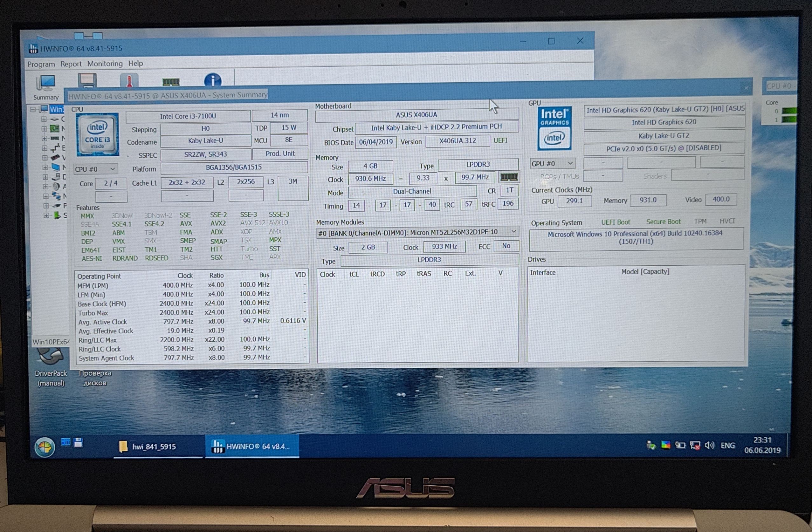812x532 pixels.
Task: Expand the drives node plus box
Action: click(x=45, y=177)
